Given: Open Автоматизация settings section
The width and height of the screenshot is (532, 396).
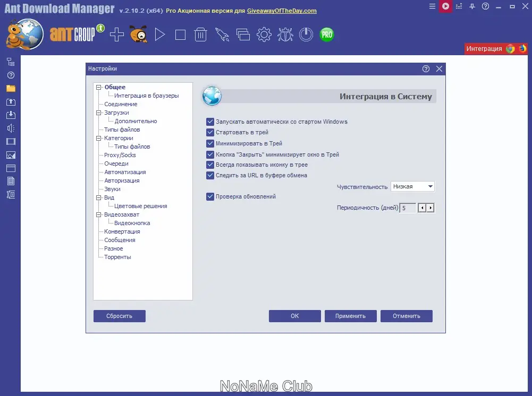Looking at the screenshot, I should coord(125,172).
